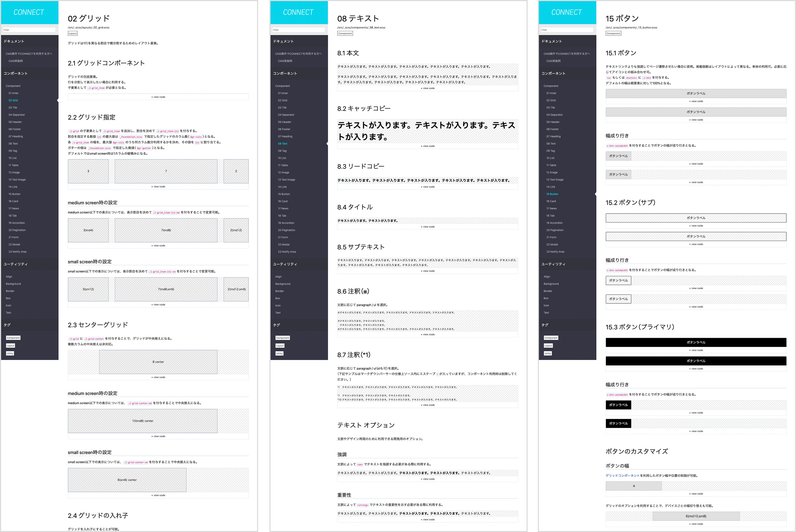
Task: Expand view code under 8.3 リードコピー
Action: click(428, 187)
